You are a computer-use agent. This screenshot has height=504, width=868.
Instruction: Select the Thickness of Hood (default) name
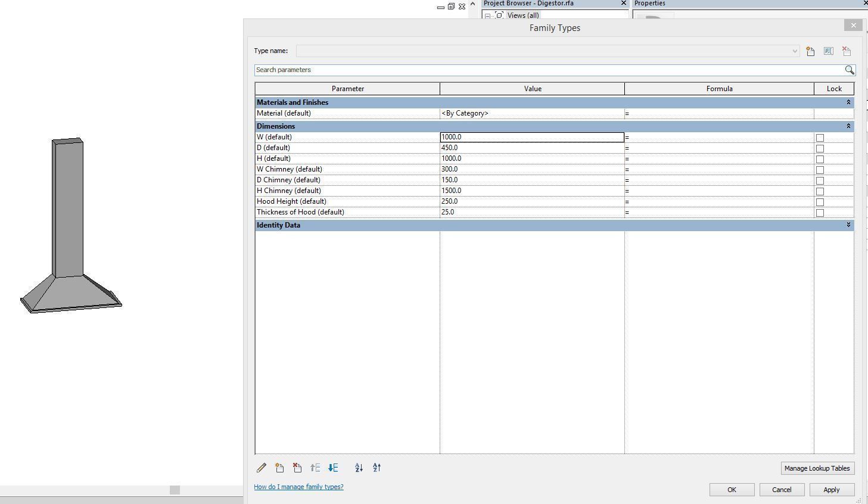[347, 212]
